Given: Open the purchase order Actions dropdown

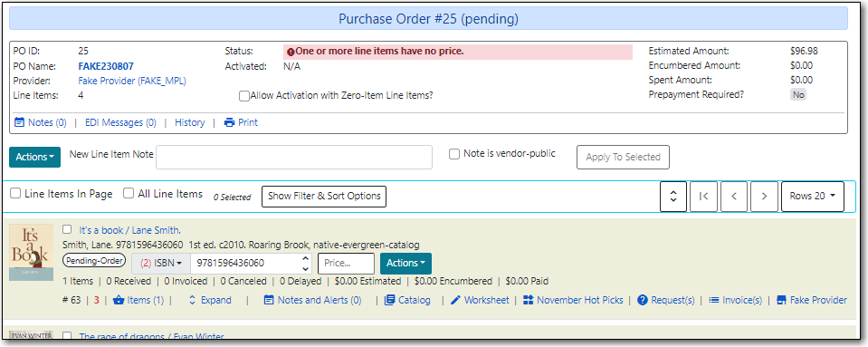Looking at the screenshot, I should [x=35, y=157].
